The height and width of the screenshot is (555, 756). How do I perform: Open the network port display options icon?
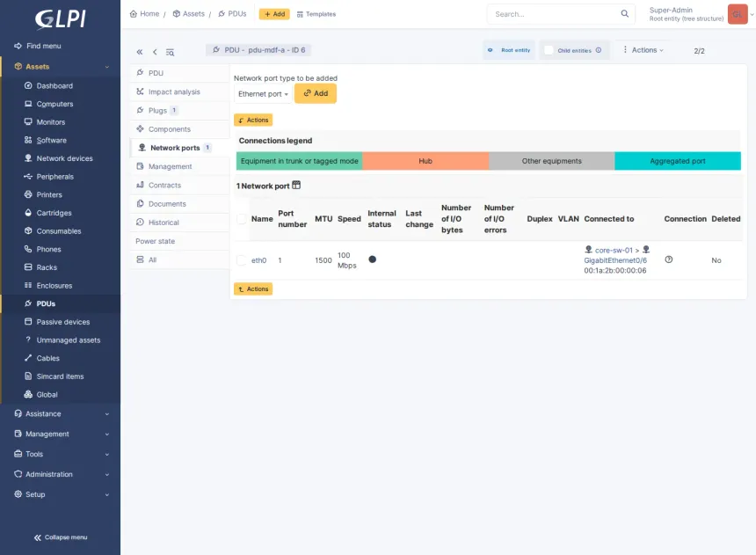pyautogui.click(x=296, y=185)
